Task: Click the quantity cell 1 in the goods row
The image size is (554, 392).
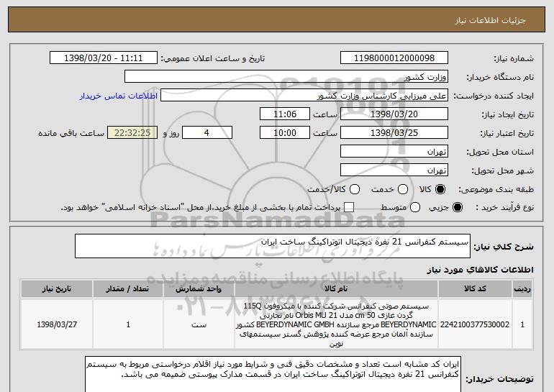Action: [x=128, y=324]
